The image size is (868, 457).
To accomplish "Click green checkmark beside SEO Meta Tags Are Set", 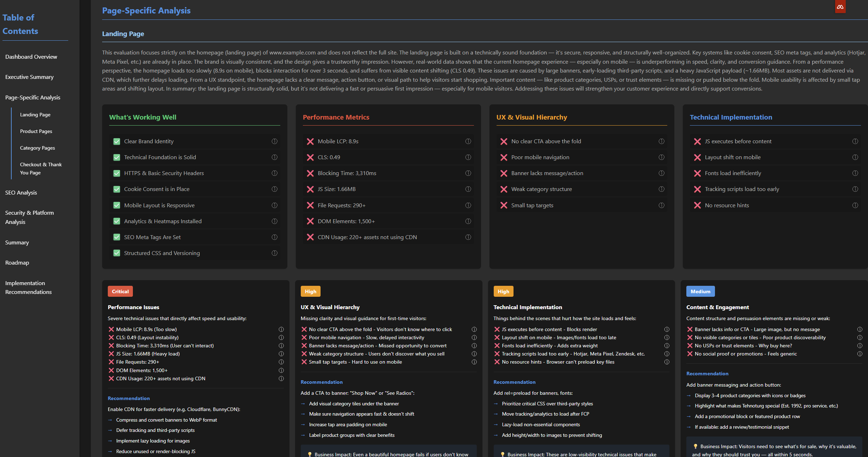I will pos(117,237).
